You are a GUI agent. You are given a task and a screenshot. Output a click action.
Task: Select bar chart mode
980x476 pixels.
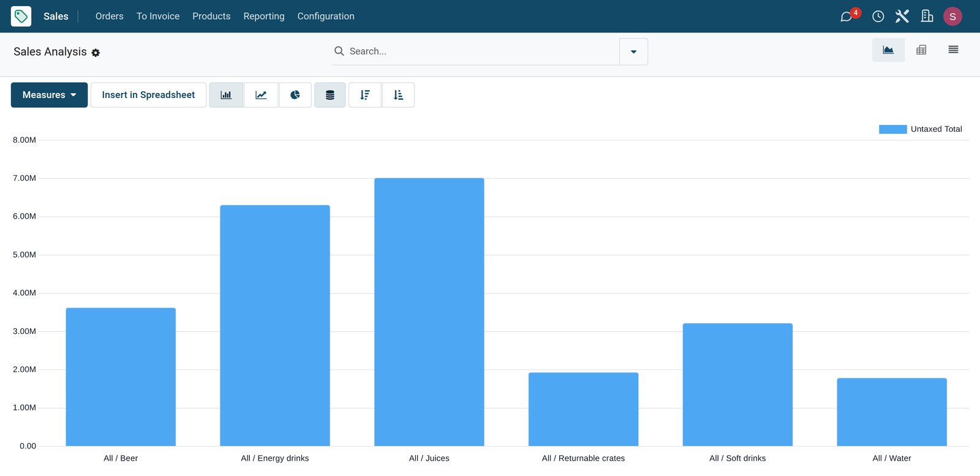(226, 95)
